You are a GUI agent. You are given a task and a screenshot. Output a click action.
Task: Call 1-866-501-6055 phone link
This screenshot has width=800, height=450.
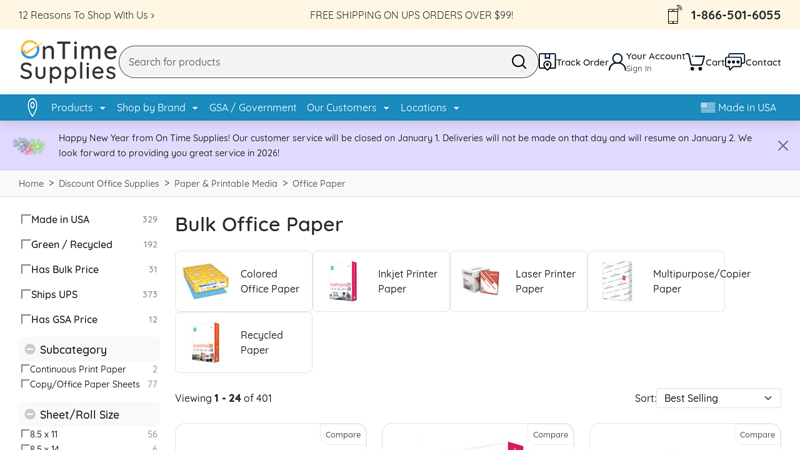click(x=735, y=15)
